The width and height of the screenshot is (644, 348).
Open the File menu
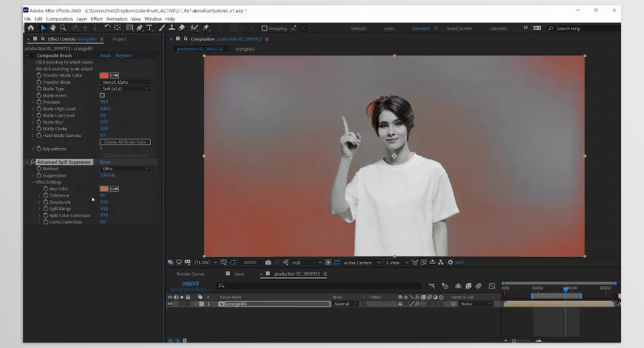[28, 19]
